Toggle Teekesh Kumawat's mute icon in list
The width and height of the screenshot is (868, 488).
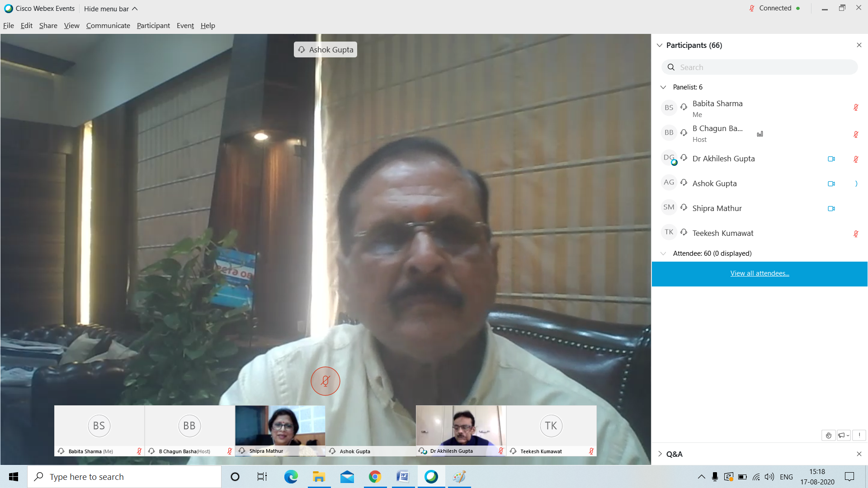855,234
